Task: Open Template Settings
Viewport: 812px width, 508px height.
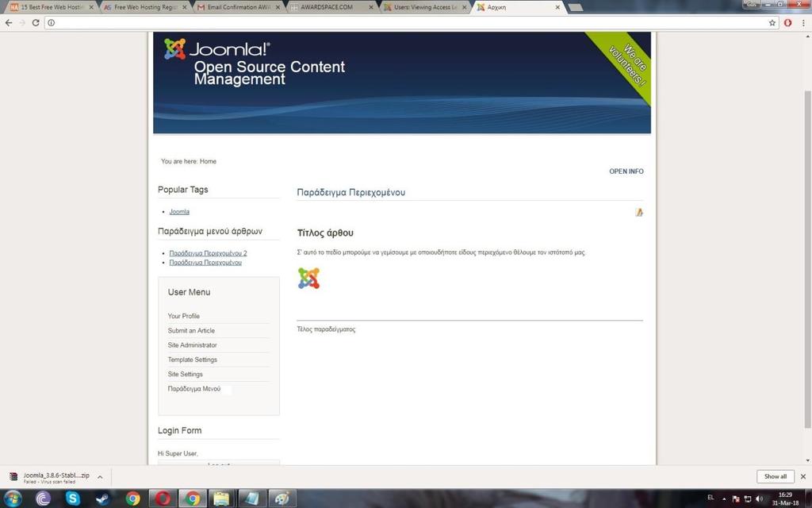Action: point(192,360)
